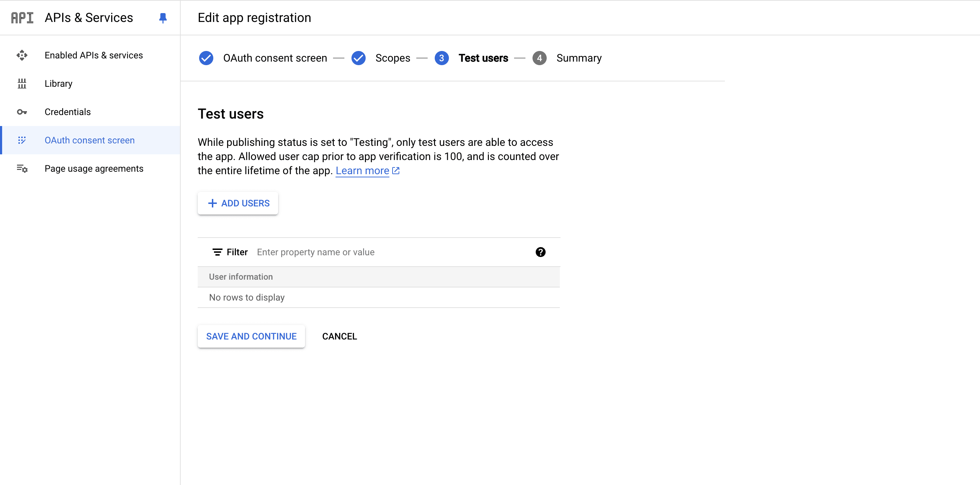This screenshot has height=485, width=980.
Task: Go to the OAuth consent screen step
Action: tap(275, 58)
